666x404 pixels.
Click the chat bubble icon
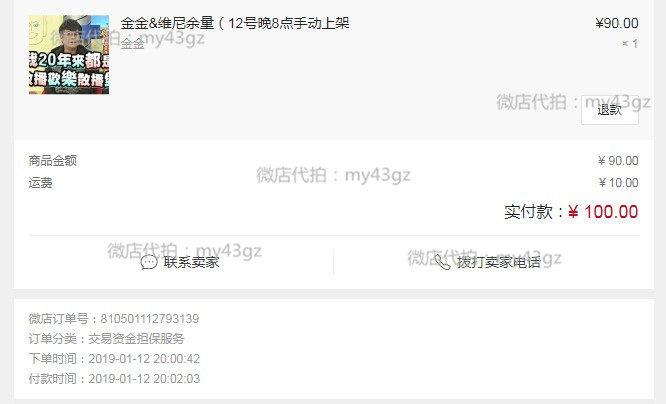pos(149,262)
